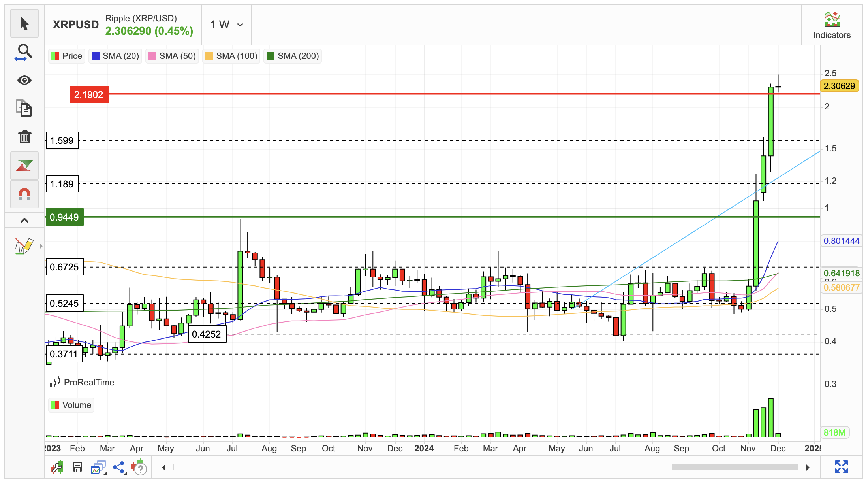The width and height of the screenshot is (868, 483).
Task: Toggle the SMA (20) legend item
Action: coord(115,56)
